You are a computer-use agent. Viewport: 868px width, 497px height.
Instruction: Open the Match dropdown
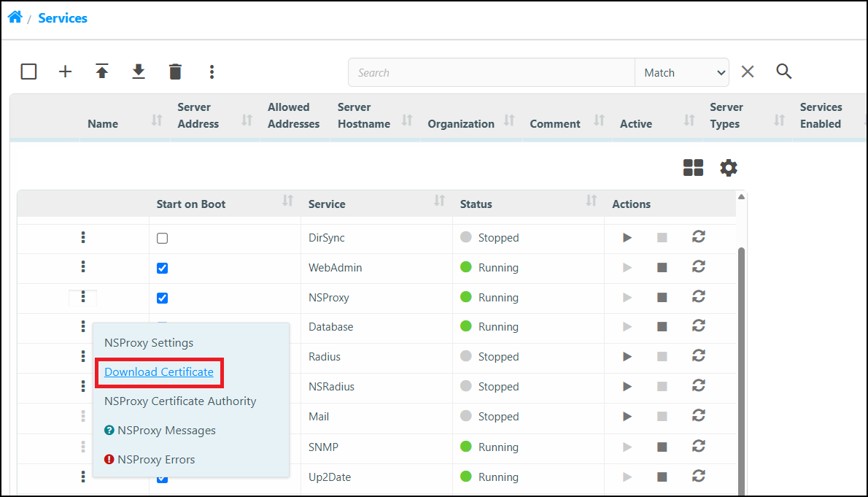[x=681, y=72]
